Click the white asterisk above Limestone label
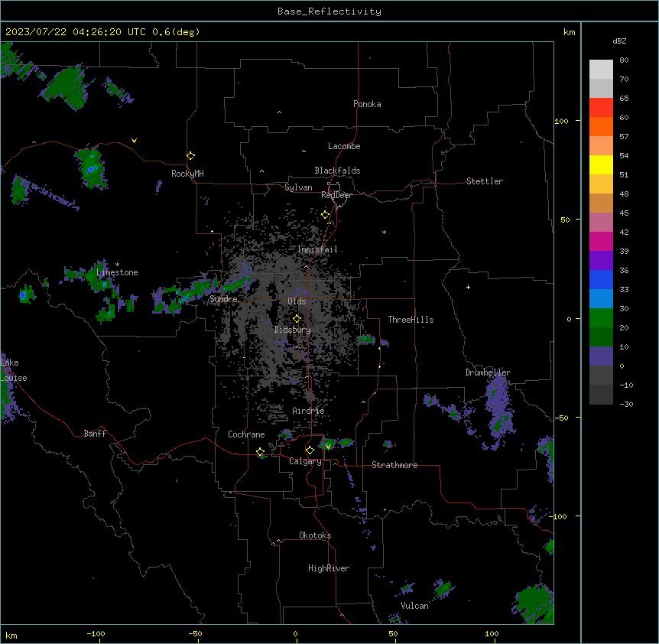Image resolution: width=659 pixels, height=644 pixels. click(x=117, y=265)
